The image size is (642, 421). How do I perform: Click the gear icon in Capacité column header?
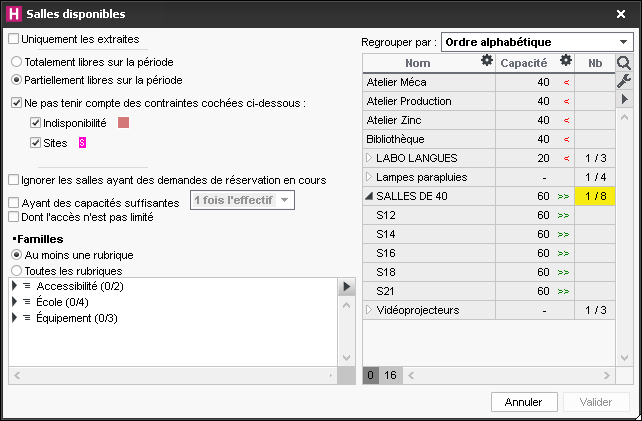coord(565,61)
